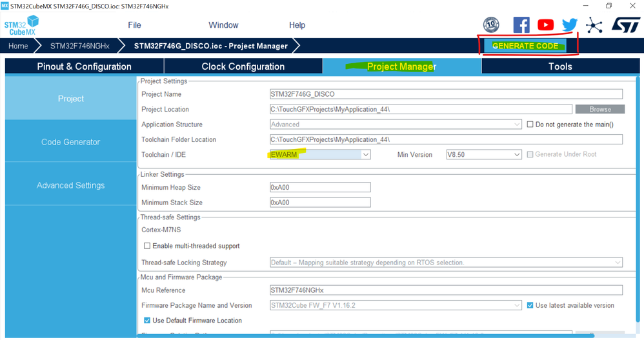Screen dimensions: 644x340
Task: Click the STM32F746G_DISCO.ioc - Project Manager breadcrumb
Action: (211, 46)
